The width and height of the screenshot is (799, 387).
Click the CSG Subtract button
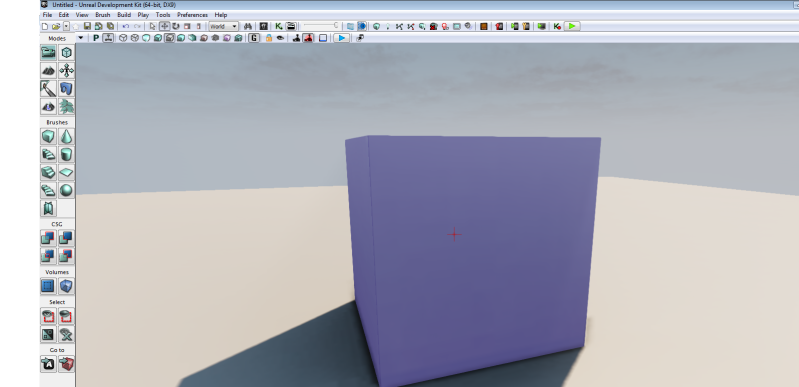point(66,238)
